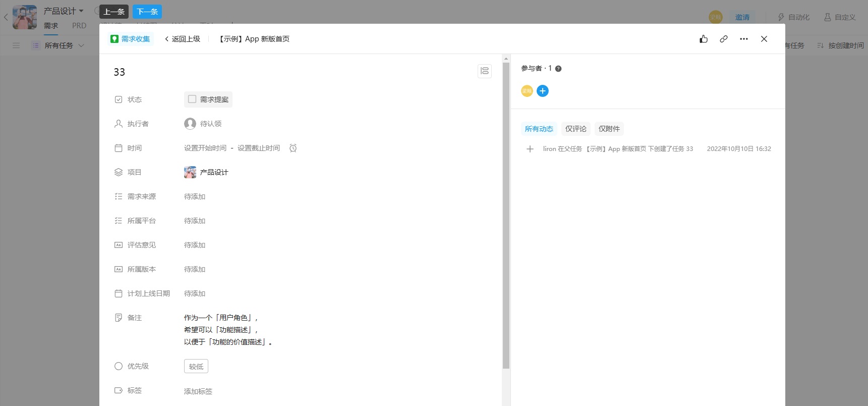868x406 pixels.
Task: Sort by 按创建时间
Action: pos(840,45)
